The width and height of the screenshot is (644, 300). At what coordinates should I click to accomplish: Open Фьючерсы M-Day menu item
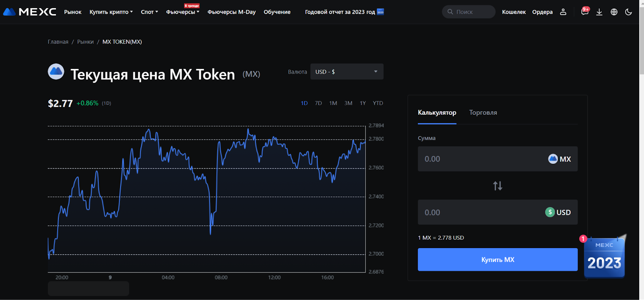pyautogui.click(x=231, y=12)
